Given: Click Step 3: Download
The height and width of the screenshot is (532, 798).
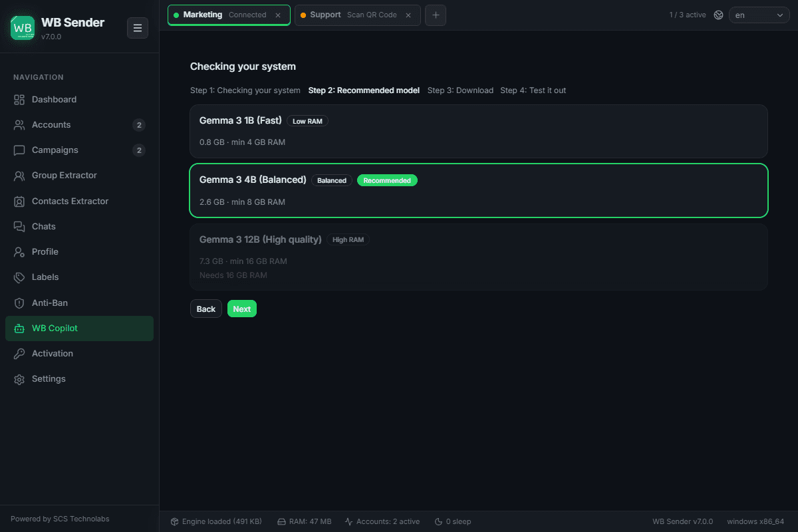Looking at the screenshot, I should (460, 90).
